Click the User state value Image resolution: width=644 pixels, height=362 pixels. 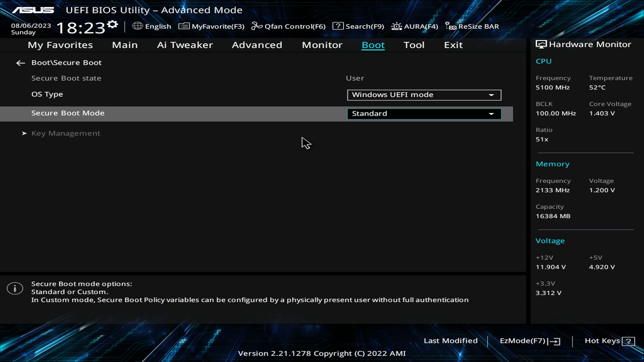point(355,78)
